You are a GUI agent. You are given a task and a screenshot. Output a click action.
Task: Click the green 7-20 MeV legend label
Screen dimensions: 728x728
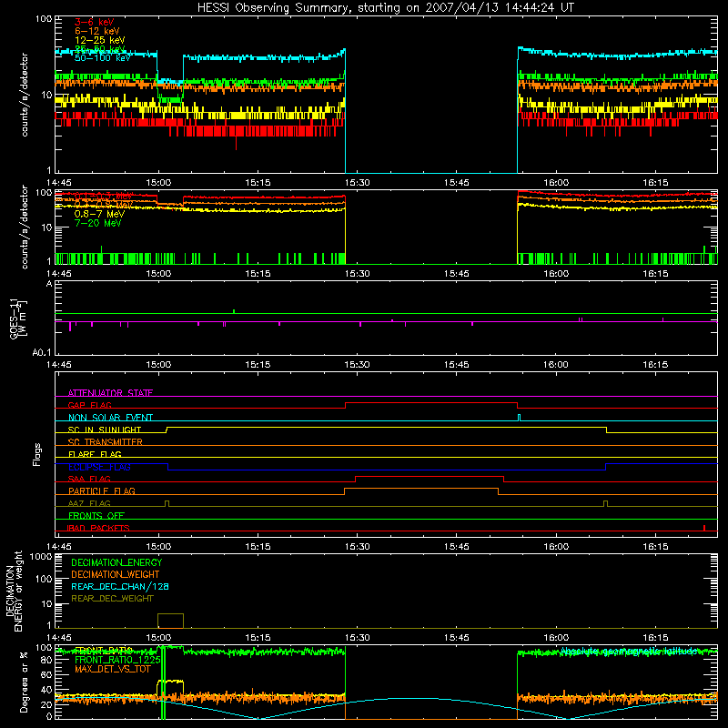click(97, 223)
